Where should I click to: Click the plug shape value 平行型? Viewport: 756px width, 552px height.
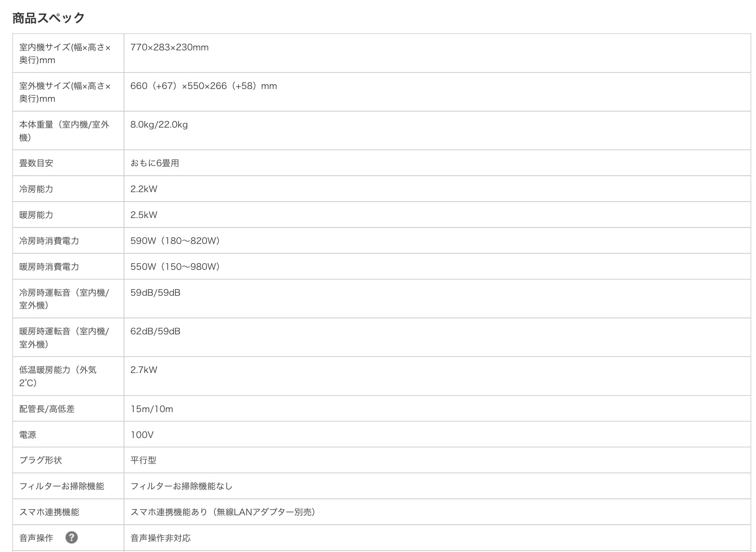[x=143, y=460]
